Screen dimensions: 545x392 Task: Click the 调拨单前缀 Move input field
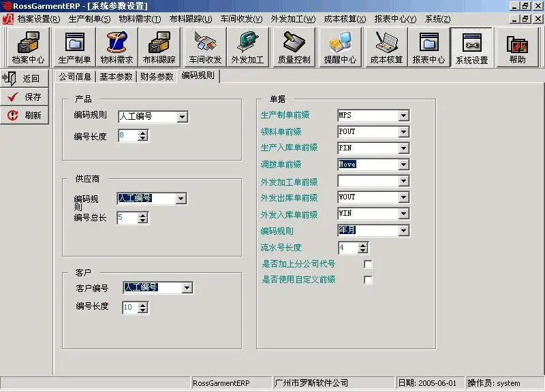click(361, 164)
